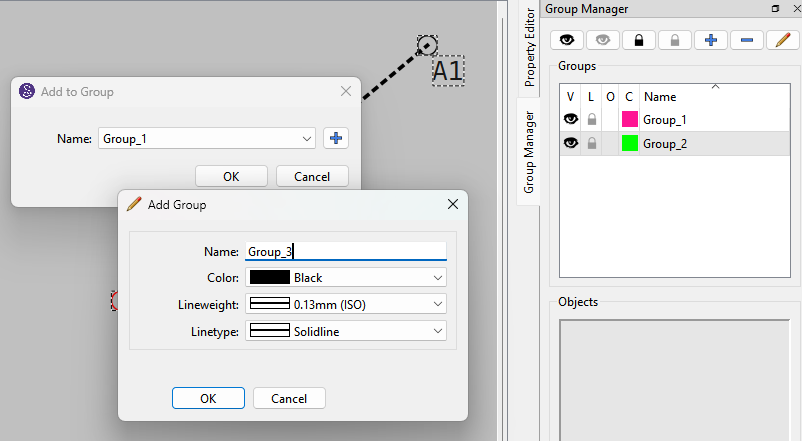Click the Name field containing Group_3

[346, 251]
